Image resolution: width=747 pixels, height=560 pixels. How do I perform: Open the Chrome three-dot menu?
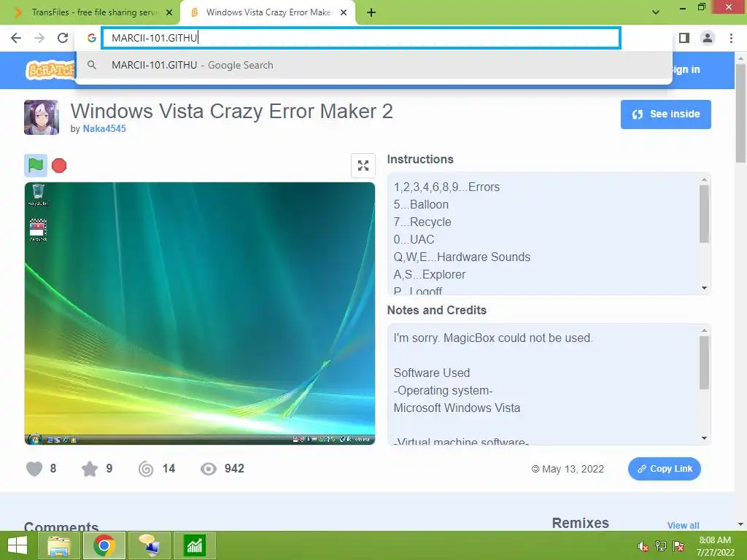pos(731,38)
